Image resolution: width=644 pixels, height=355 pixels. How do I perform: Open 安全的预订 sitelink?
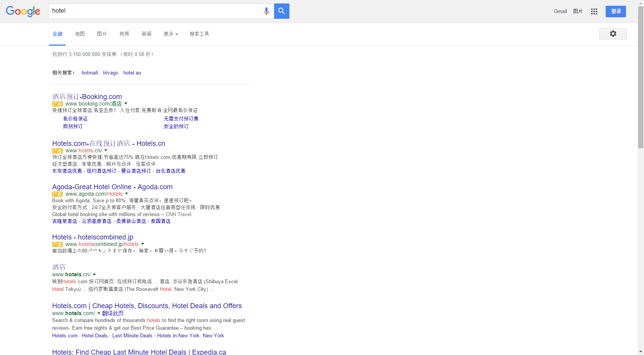click(x=176, y=127)
